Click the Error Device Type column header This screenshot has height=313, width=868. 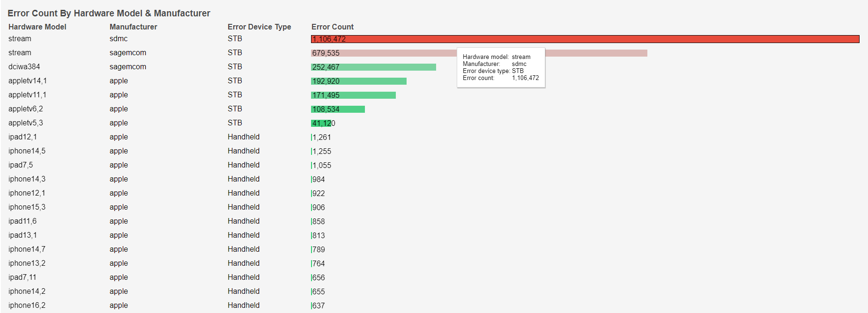(259, 27)
